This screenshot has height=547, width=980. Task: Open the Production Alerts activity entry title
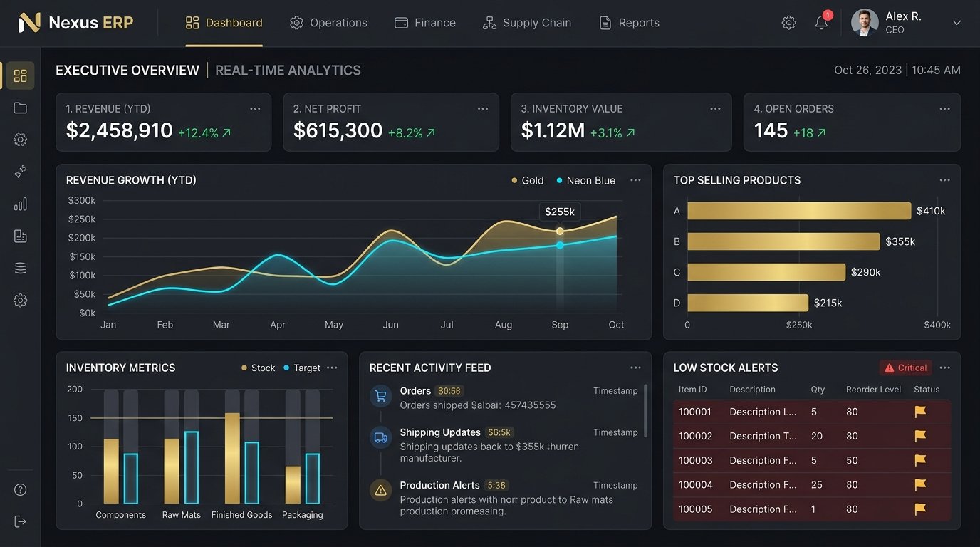[439, 485]
